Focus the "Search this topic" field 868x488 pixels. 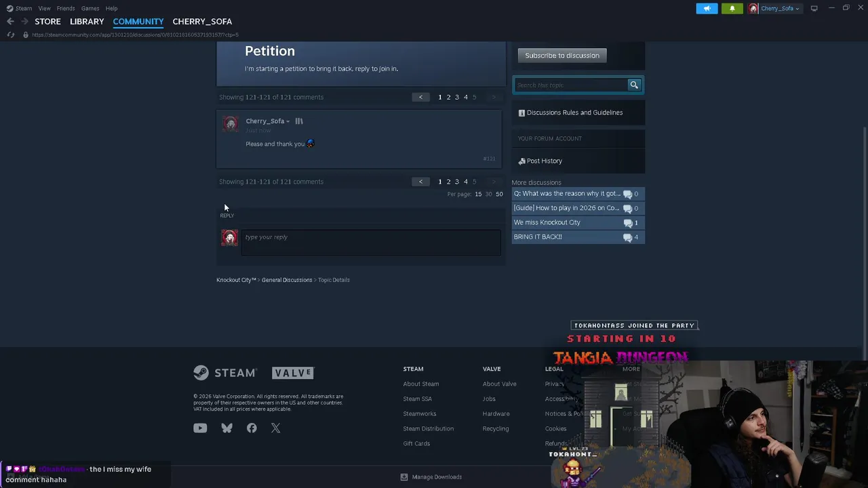click(x=571, y=85)
